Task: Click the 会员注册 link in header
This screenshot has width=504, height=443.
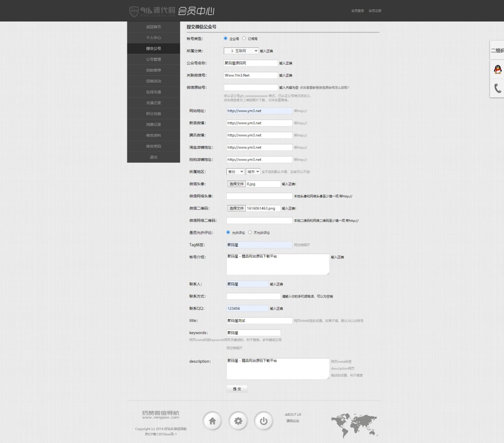Action: pyautogui.click(x=375, y=11)
